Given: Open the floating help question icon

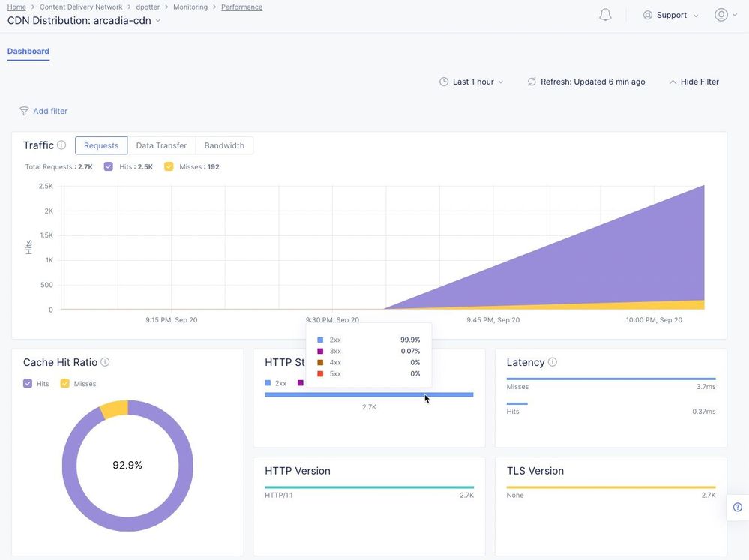Looking at the screenshot, I should click(x=737, y=507).
